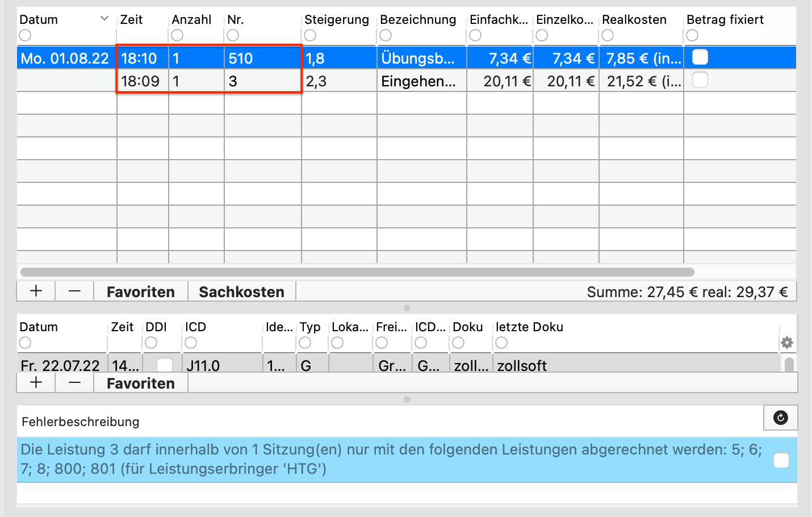Select the row with time 18:09

pos(407,81)
